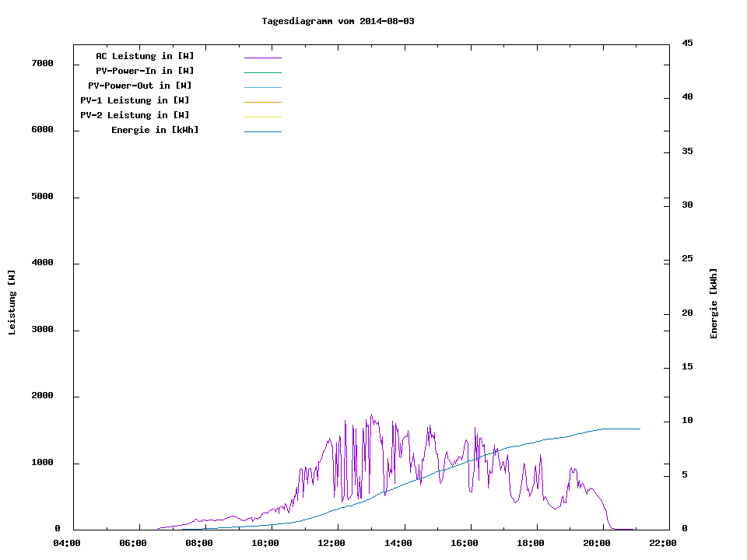This screenshot has height=560, width=747.
Task: Click the Energie in [kWh] legend label
Action: (155, 130)
